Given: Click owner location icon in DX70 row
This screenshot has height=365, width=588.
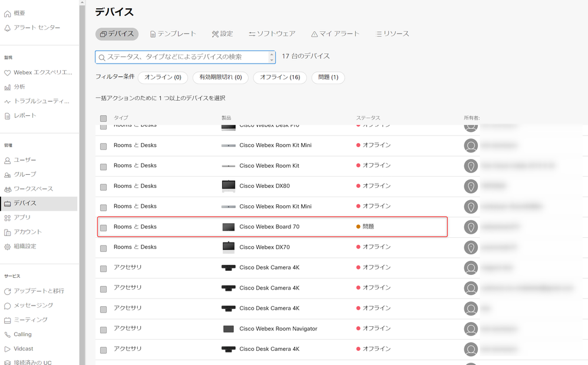Looking at the screenshot, I should [471, 247].
